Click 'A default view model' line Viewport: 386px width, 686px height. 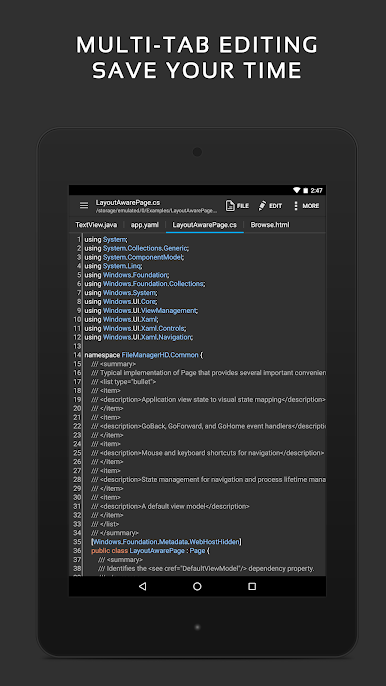(170, 506)
